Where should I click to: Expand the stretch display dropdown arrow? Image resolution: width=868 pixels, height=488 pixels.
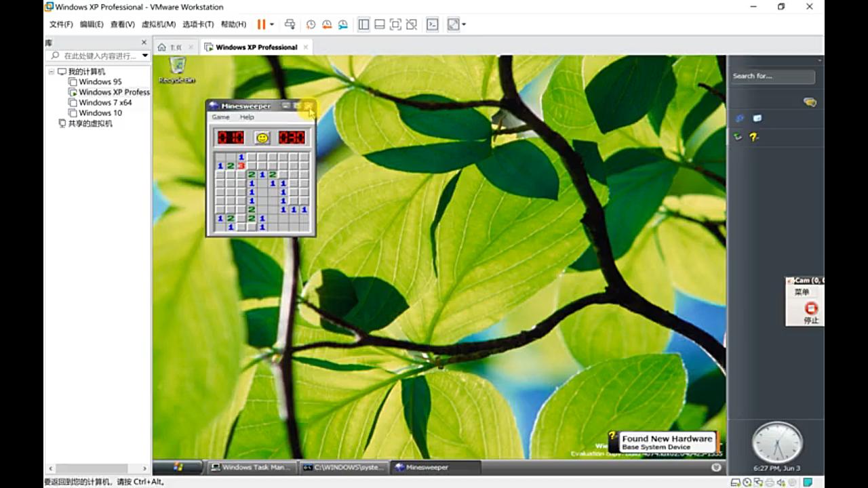tap(464, 24)
